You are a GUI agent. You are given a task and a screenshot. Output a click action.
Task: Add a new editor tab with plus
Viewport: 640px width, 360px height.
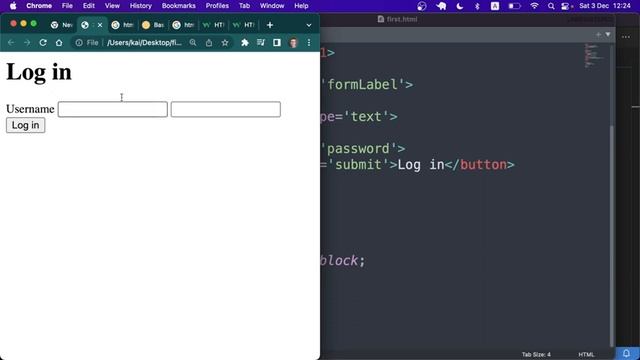598,35
